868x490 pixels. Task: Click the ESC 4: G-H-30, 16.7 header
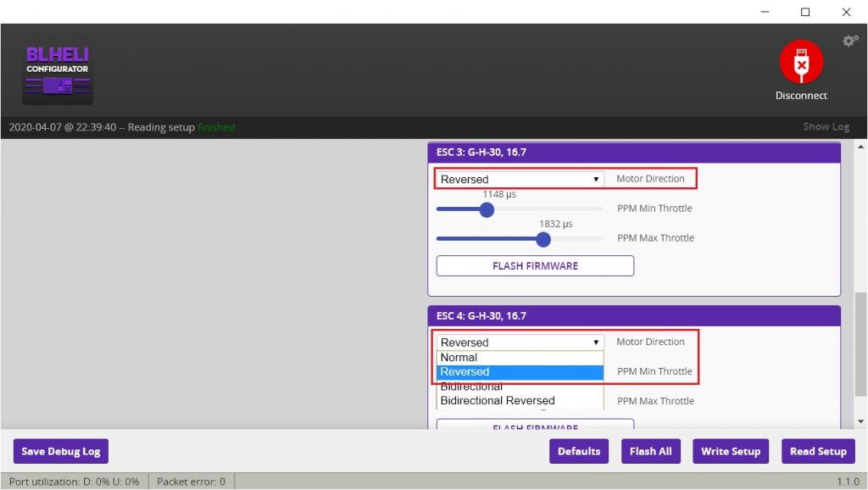click(x=634, y=316)
